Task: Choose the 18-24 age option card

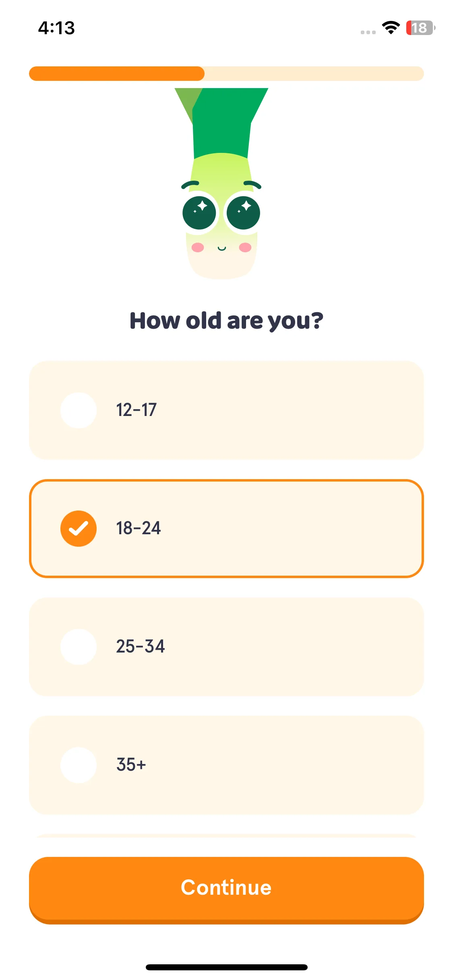Action: tap(226, 528)
